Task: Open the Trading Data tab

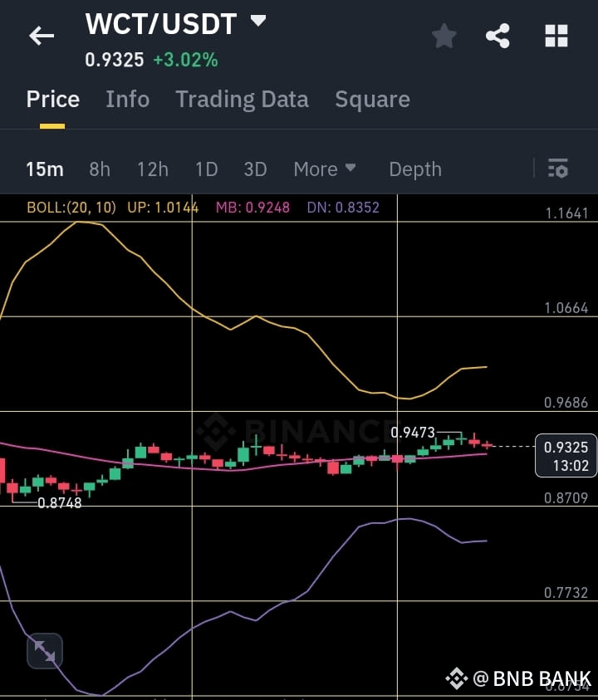Action: [242, 99]
